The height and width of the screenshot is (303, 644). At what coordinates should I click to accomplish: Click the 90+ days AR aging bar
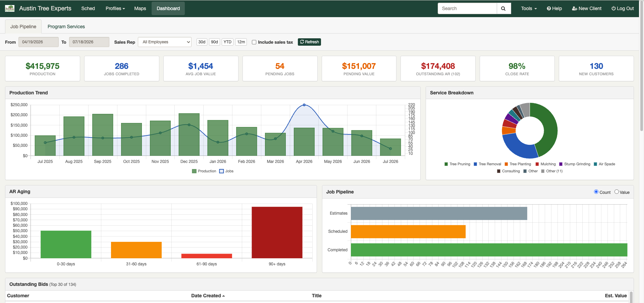(277, 232)
